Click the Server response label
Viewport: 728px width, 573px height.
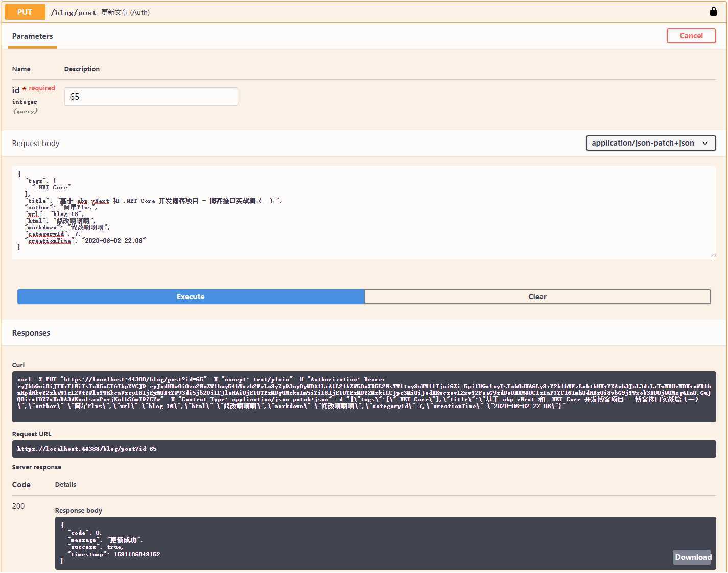[37, 467]
